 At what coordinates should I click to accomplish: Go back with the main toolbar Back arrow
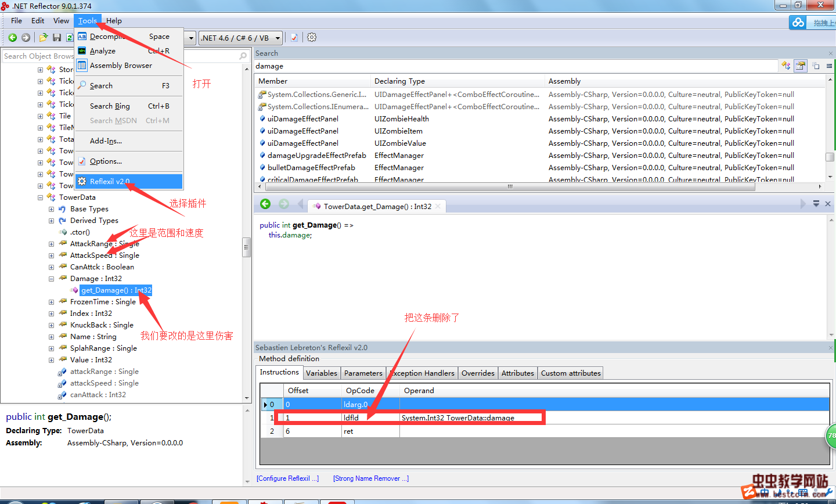click(x=12, y=37)
